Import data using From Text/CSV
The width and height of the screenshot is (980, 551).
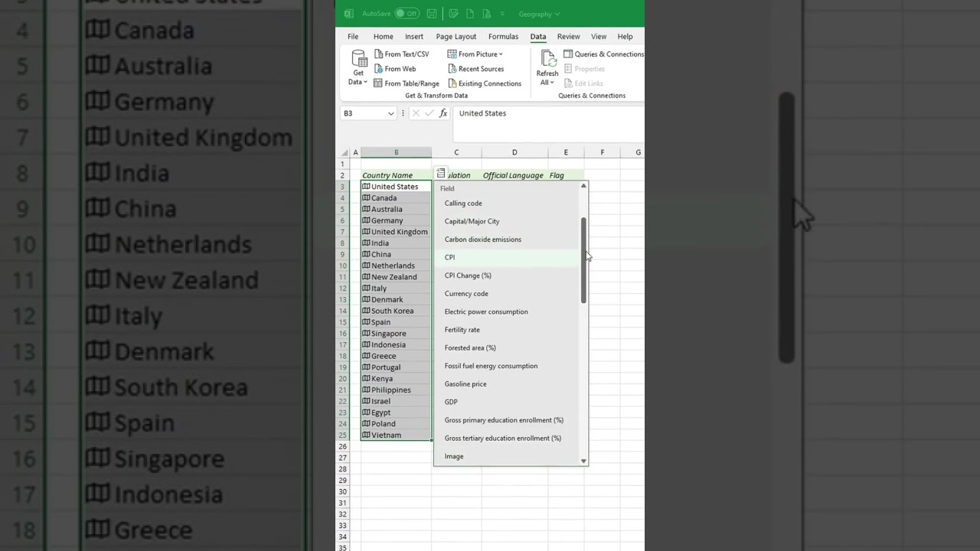pos(401,54)
